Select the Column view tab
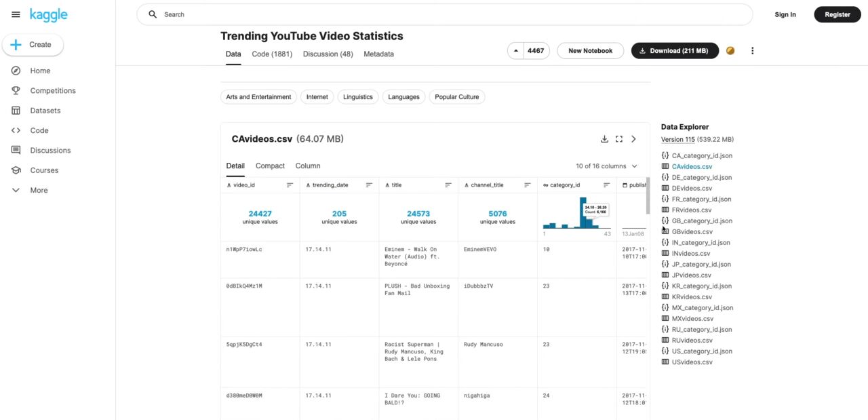The height and width of the screenshot is (420, 868). (x=308, y=166)
